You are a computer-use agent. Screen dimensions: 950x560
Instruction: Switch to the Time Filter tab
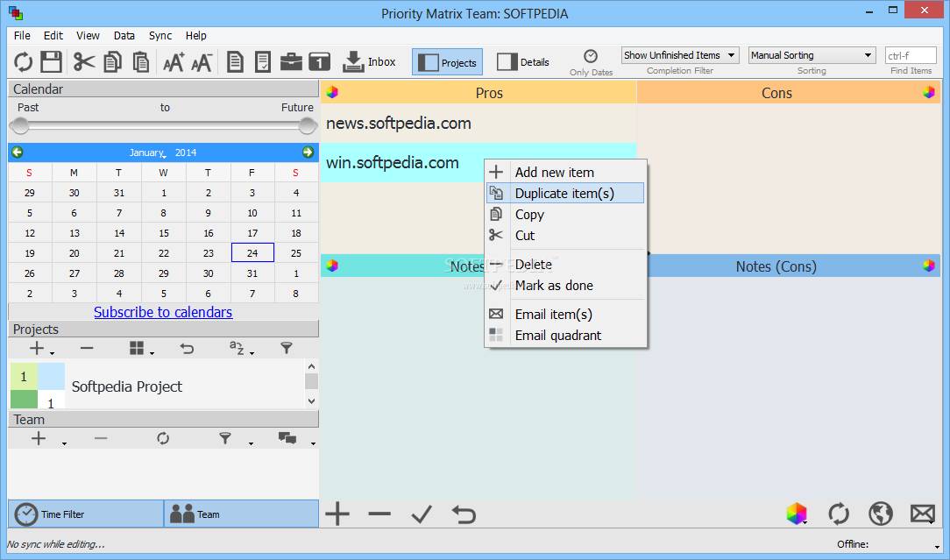(85, 514)
